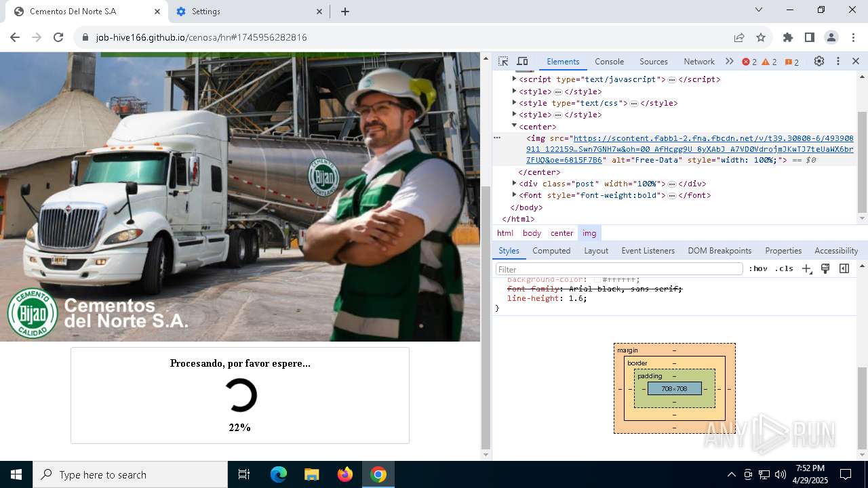Open the DevTools settings gear
The height and width of the screenshot is (488, 868).
click(819, 62)
